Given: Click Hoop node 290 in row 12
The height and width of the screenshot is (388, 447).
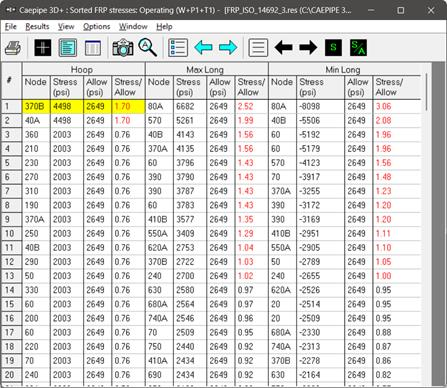Looking at the screenshot, I should tap(36, 262).
